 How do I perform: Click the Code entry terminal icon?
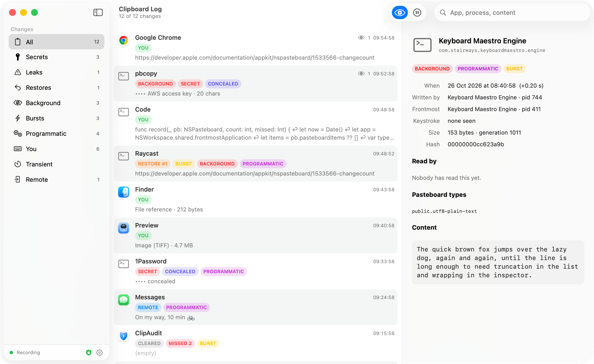(123, 112)
